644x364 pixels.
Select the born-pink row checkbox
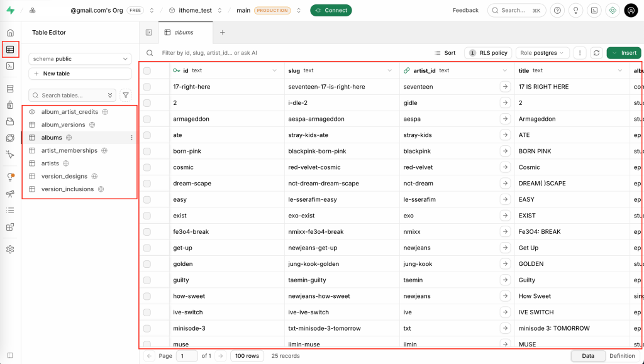(x=147, y=151)
